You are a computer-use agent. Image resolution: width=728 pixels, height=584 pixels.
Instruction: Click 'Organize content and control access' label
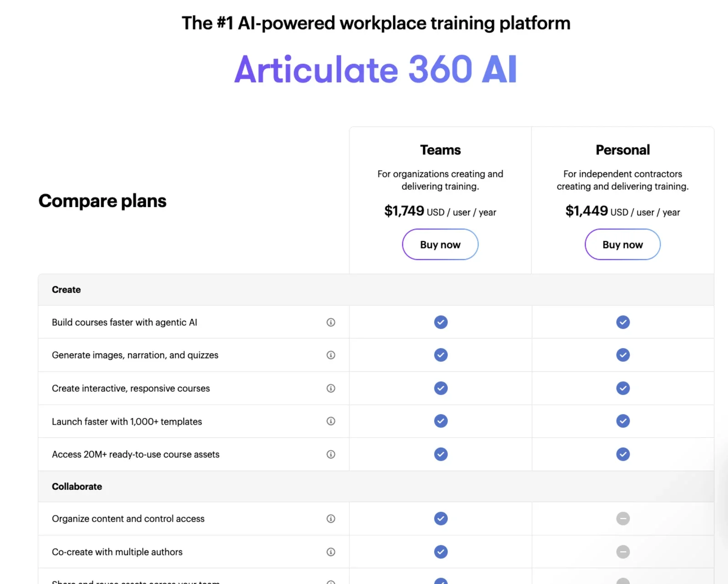[x=128, y=518]
